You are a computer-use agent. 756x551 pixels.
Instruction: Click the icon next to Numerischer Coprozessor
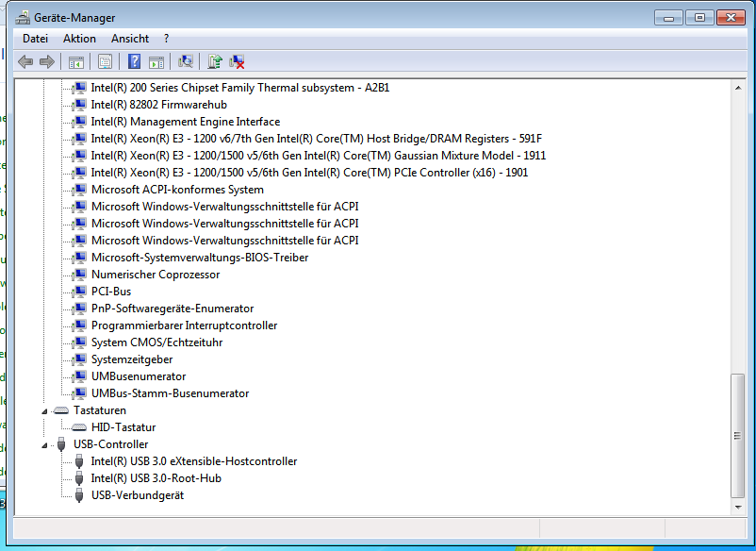[79, 275]
